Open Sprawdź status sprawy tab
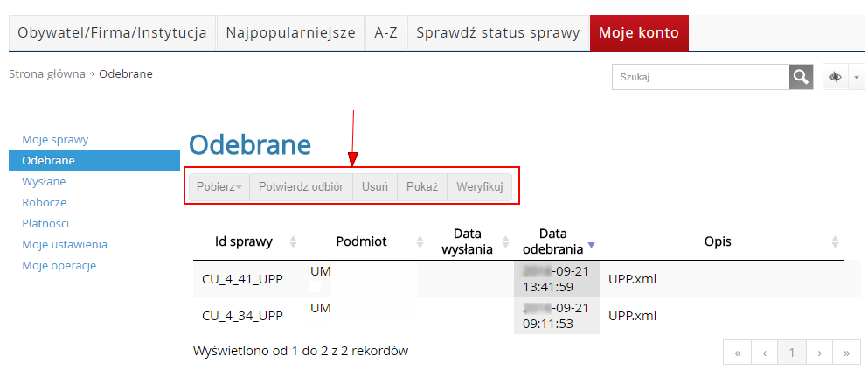The height and width of the screenshot is (377, 868). pyautogui.click(x=497, y=33)
